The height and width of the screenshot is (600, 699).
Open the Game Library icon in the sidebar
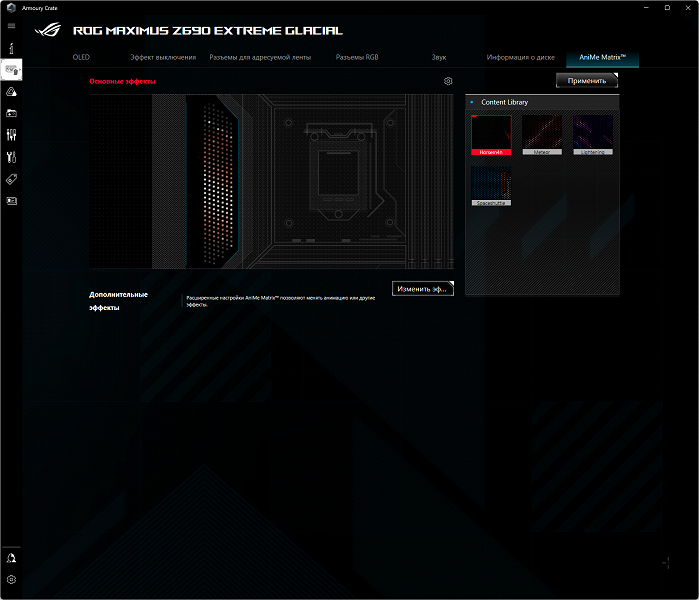[11, 113]
